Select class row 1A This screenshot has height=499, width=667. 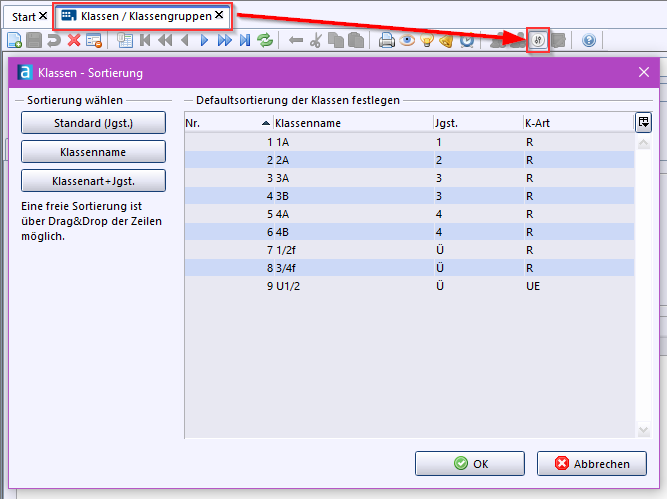pyautogui.click(x=409, y=142)
